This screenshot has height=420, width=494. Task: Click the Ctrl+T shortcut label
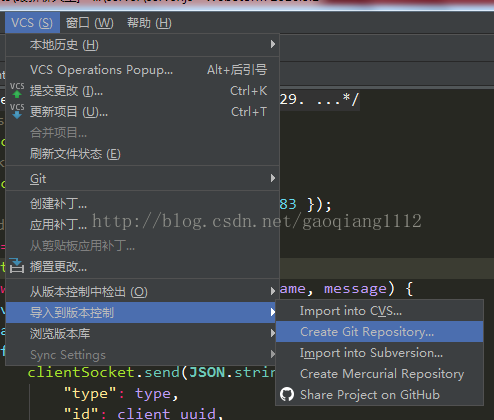tap(249, 112)
